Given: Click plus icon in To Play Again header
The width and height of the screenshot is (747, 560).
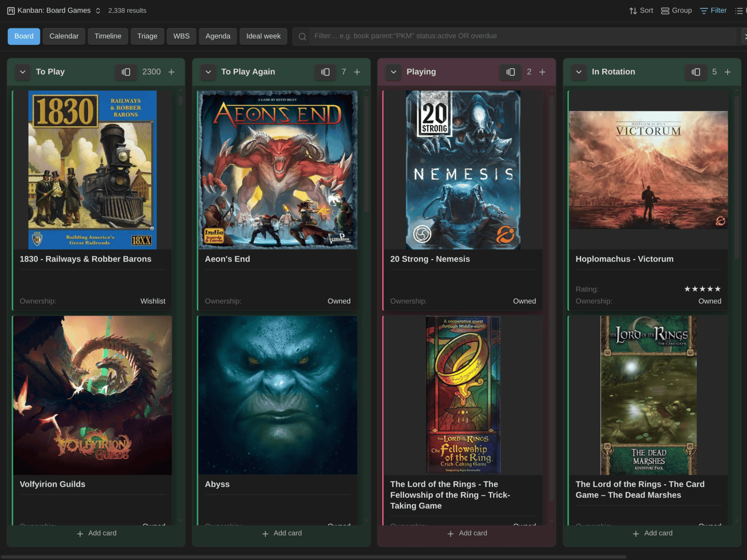Looking at the screenshot, I should 357,72.
